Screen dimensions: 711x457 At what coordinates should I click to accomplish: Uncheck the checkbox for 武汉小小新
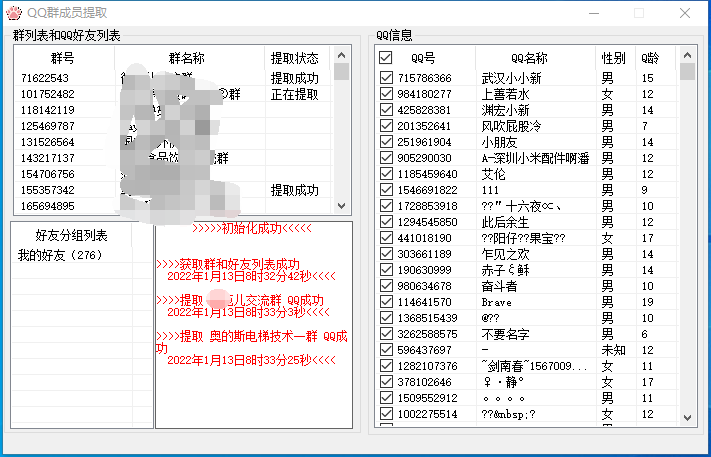pyautogui.click(x=386, y=77)
